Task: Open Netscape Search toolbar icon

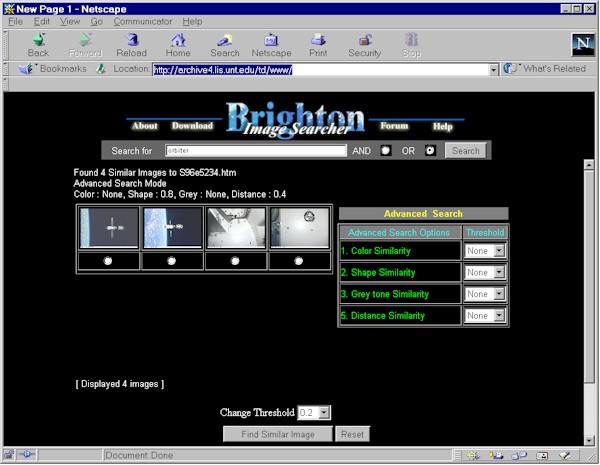Action: [225, 44]
